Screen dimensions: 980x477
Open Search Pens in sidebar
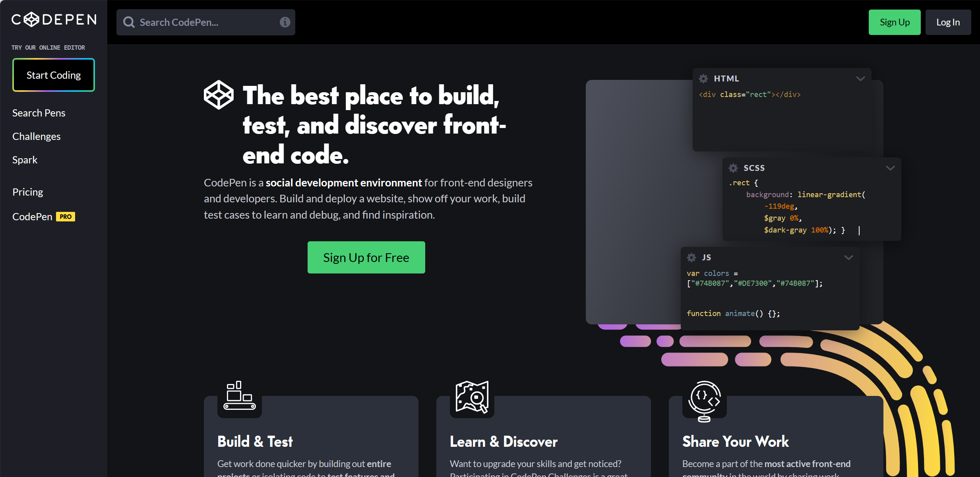pos(39,113)
